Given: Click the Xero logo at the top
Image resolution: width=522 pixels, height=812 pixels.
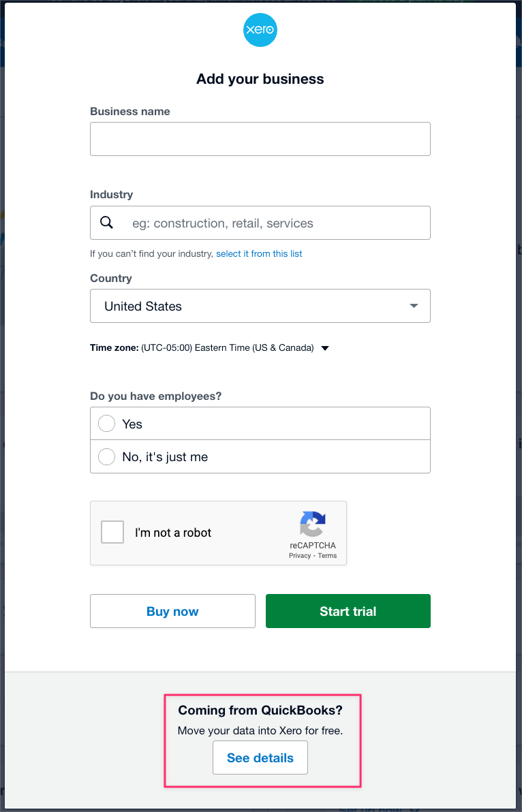Looking at the screenshot, I should tap(260, 30).
